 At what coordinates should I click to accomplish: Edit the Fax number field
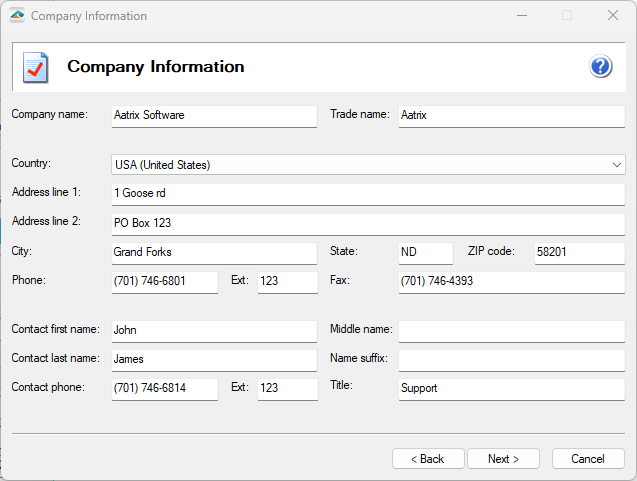click(511, 282)
